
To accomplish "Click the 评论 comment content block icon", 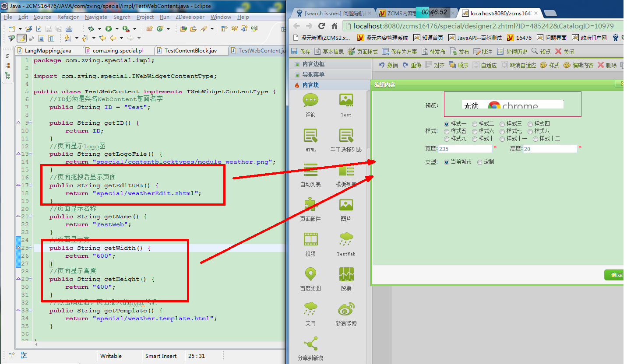I will click(310, 100).
